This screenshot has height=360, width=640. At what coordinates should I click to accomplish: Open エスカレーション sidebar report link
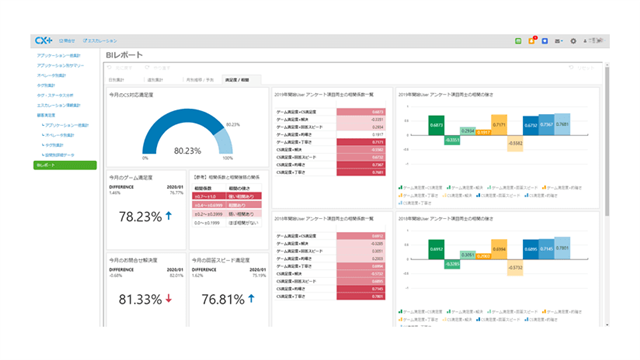(x=59, y=105)
